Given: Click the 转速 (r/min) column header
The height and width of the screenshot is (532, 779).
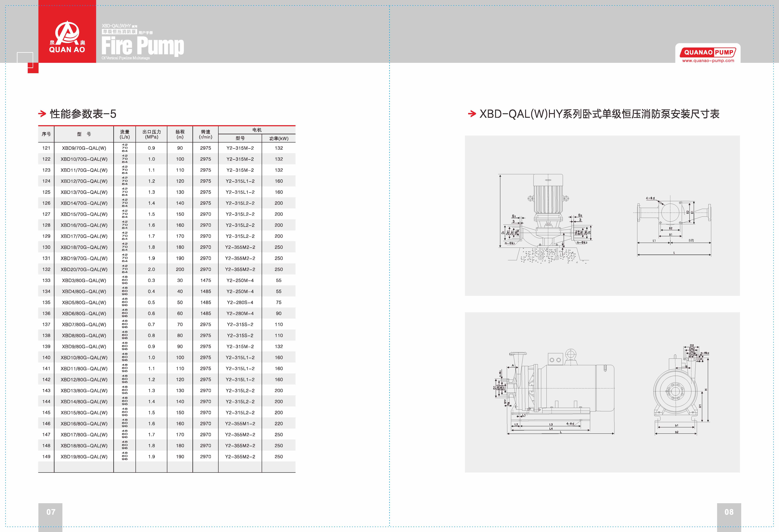Looking at the screenshot, I should (205, 134).
